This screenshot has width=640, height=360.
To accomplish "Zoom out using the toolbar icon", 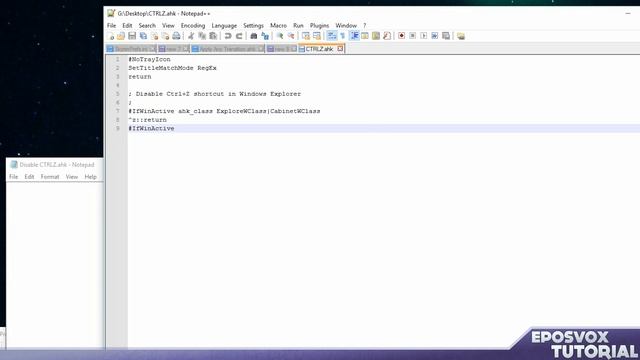I will [291, 36].
